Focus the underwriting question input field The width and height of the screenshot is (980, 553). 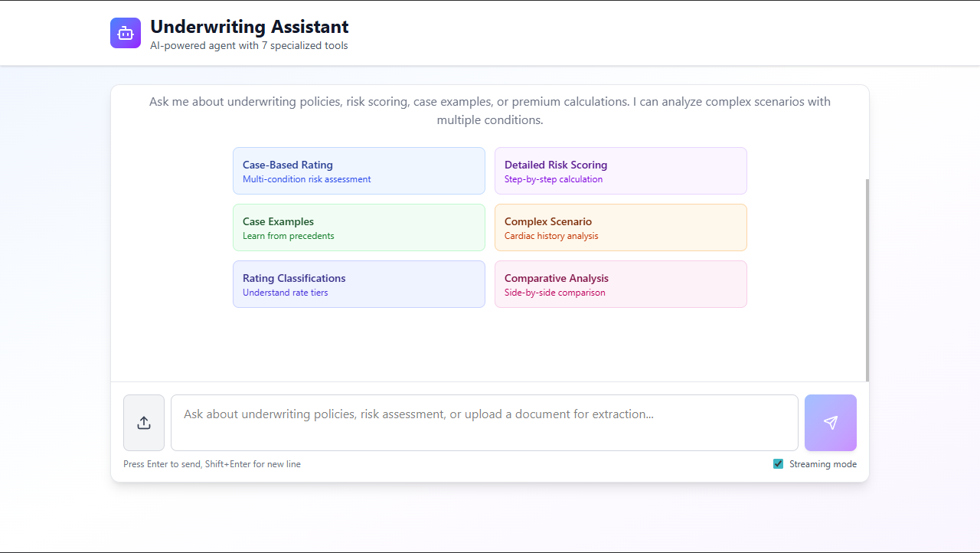pos(484,423)
